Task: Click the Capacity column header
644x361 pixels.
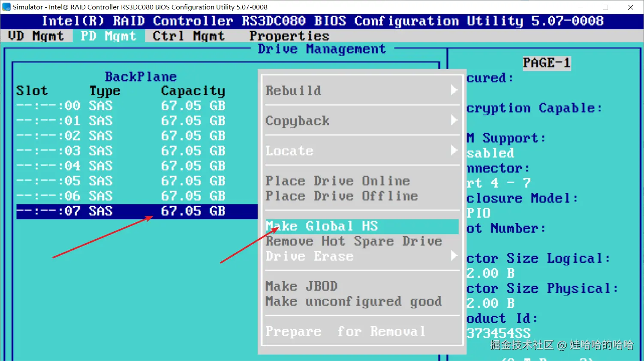Action: (193, 91)
